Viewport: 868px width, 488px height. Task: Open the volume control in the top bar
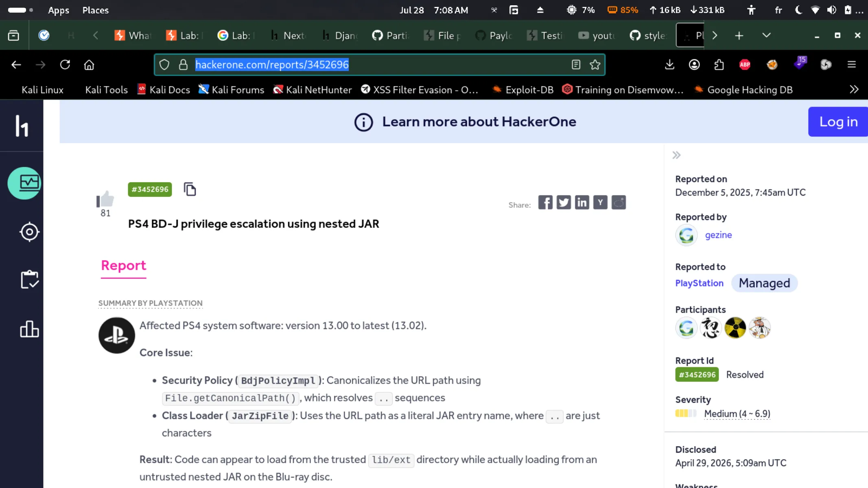click(x=831, y=10)
